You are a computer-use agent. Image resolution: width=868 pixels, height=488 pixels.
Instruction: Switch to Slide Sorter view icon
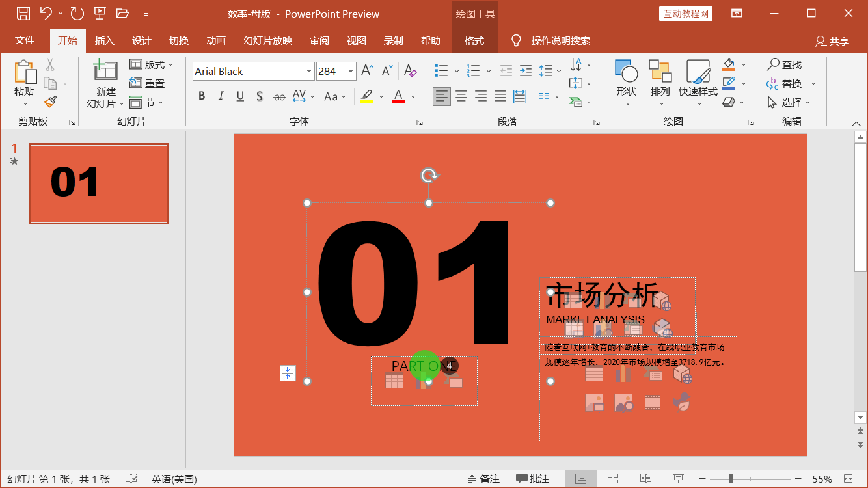click(x=613, y=479)
